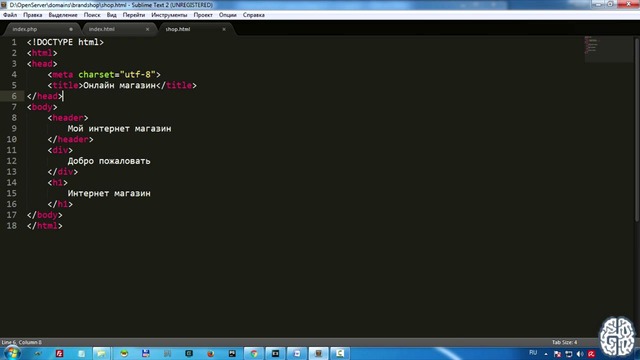The width and height of the screenshot is (640, 360).
Task: Click the vertical scrollbar of the editor
Action: tap(637, 130)
